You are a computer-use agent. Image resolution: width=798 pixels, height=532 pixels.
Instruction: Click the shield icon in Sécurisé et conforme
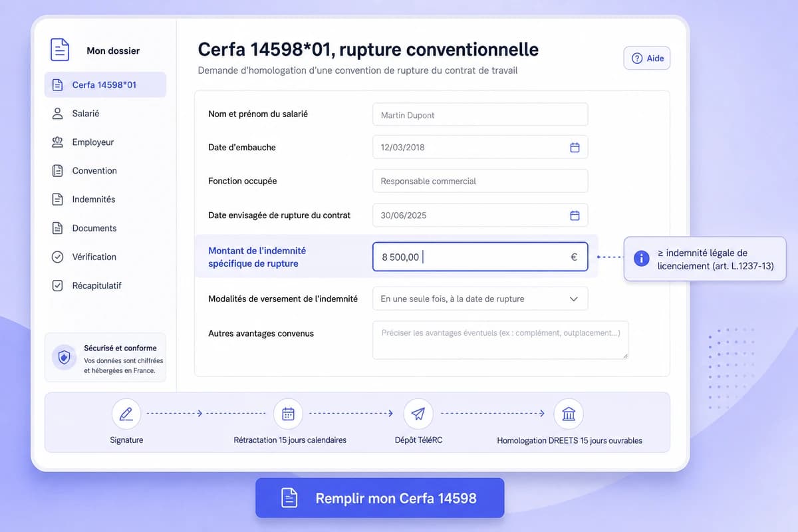click(x=64, y=358)
